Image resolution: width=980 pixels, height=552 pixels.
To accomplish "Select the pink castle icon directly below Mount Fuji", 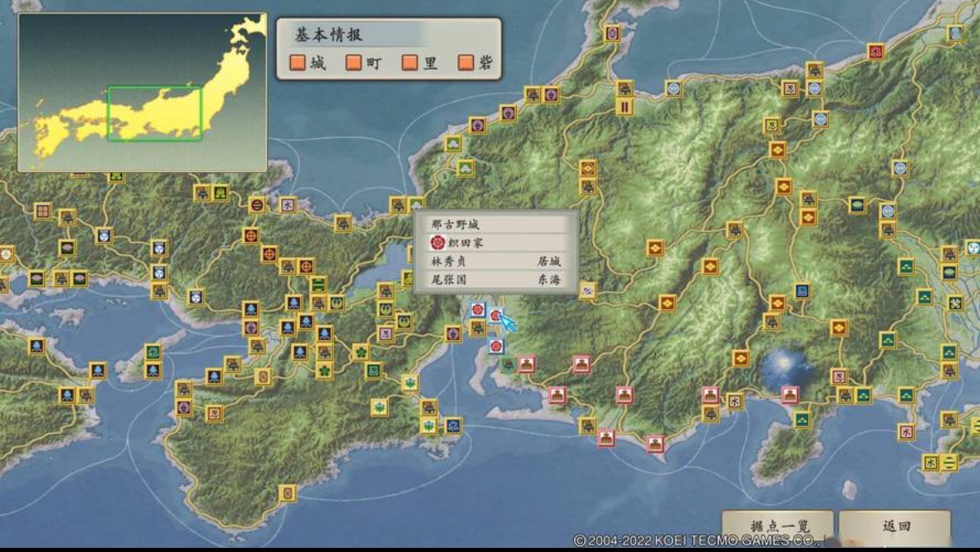I will pyautogui.click(x=789, y=396).
